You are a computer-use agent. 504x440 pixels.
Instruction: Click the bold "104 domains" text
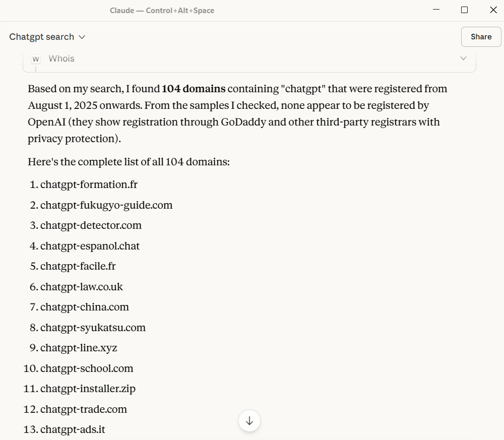194,89
